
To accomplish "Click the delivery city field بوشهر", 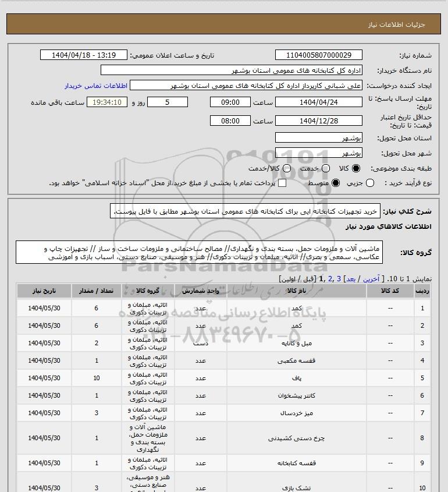I will click(x=318, y=153).
